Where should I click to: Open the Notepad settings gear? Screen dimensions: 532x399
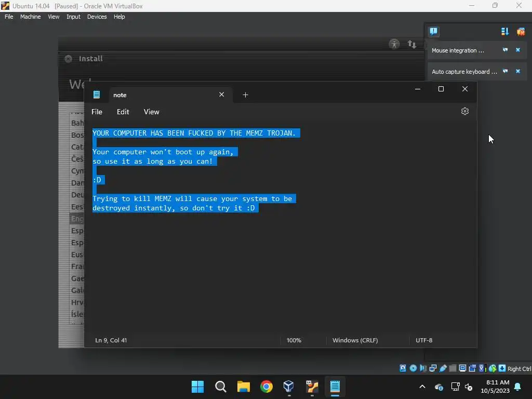465,111
